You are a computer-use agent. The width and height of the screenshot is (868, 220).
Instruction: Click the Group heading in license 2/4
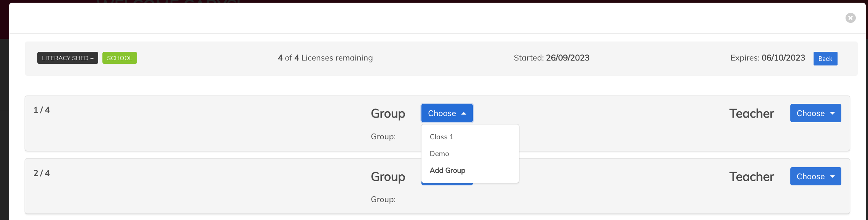(388, 177)
